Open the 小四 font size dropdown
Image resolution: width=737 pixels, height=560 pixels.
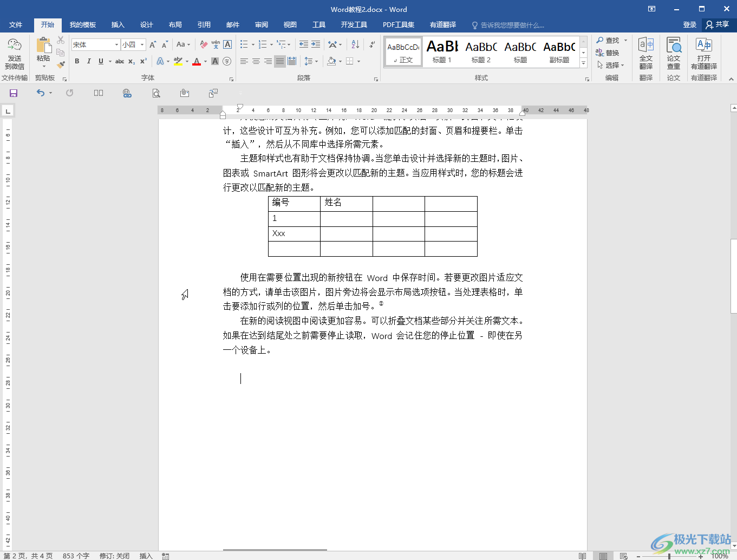click(142, 44)
